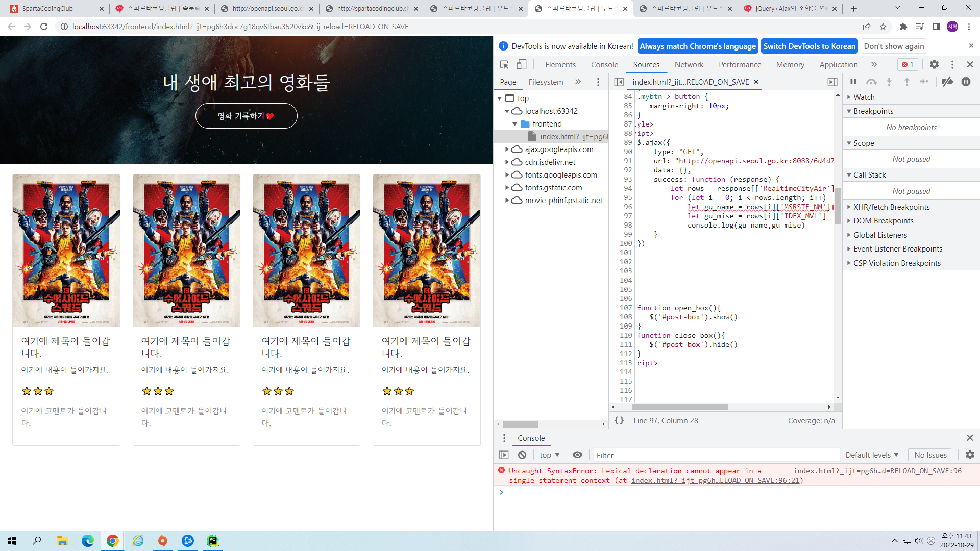Open DevTools settings gear
The height and width of the screenshot is (551, 980).
click(934, 64)
